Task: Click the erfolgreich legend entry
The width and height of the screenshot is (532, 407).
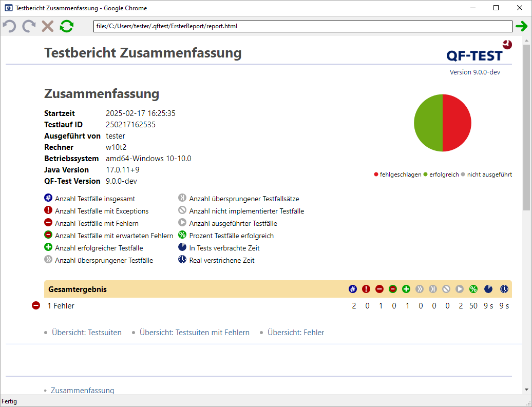Action: (x=441, y=175)
